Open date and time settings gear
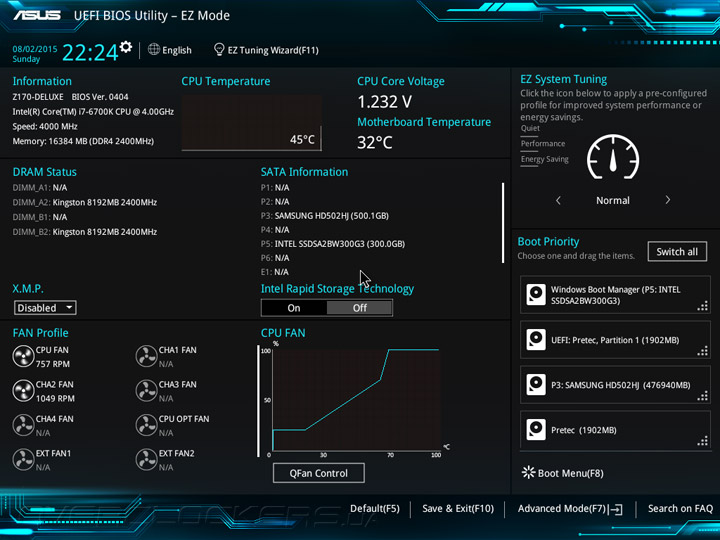This screenshot has height=540, width=720. coord(126,46)
